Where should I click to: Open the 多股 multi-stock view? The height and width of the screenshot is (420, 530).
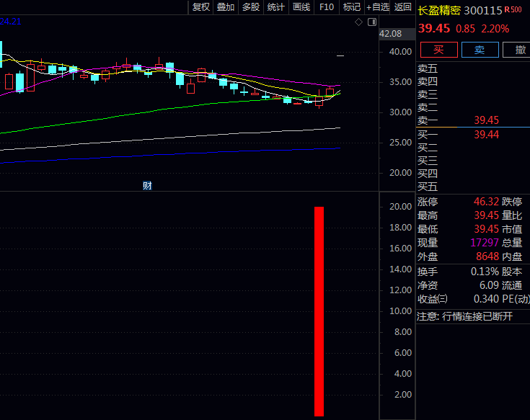(251, 7)
